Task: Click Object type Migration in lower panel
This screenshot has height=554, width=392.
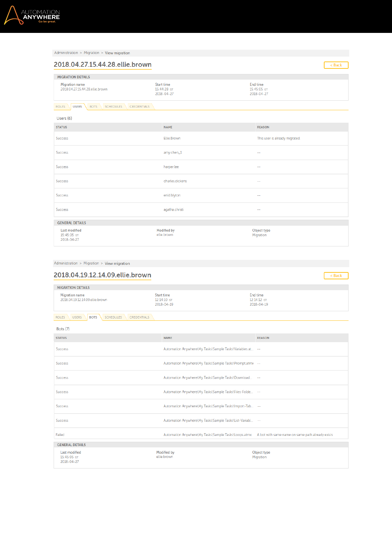Action: [x=259, y=457]
